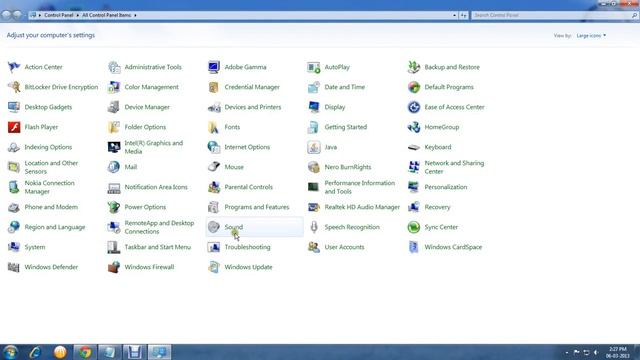Go back with the Back arrow button
The width and height of the screenshot is (640, 360).
6,15
